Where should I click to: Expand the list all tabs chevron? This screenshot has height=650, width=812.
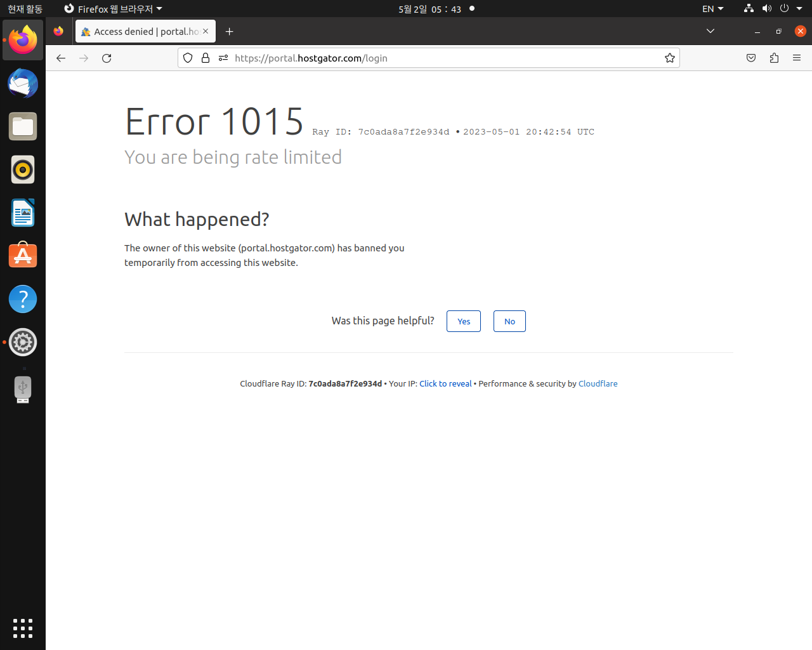coord(710,31)
